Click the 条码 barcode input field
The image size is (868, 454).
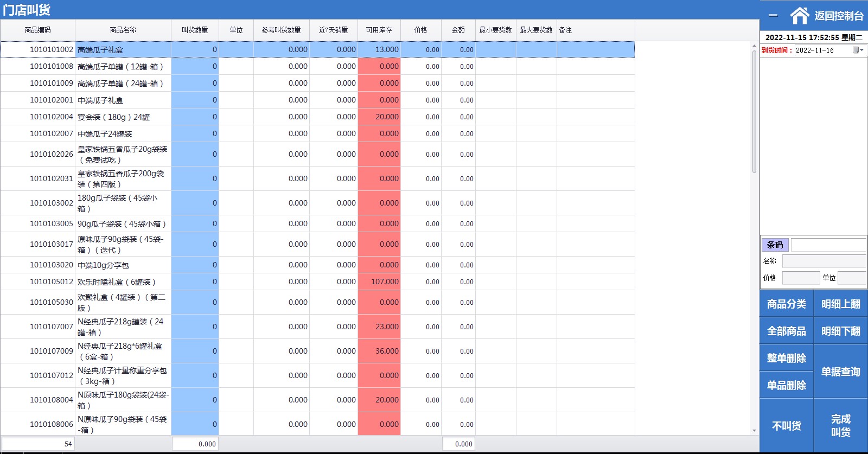click(x=828, y=245)
